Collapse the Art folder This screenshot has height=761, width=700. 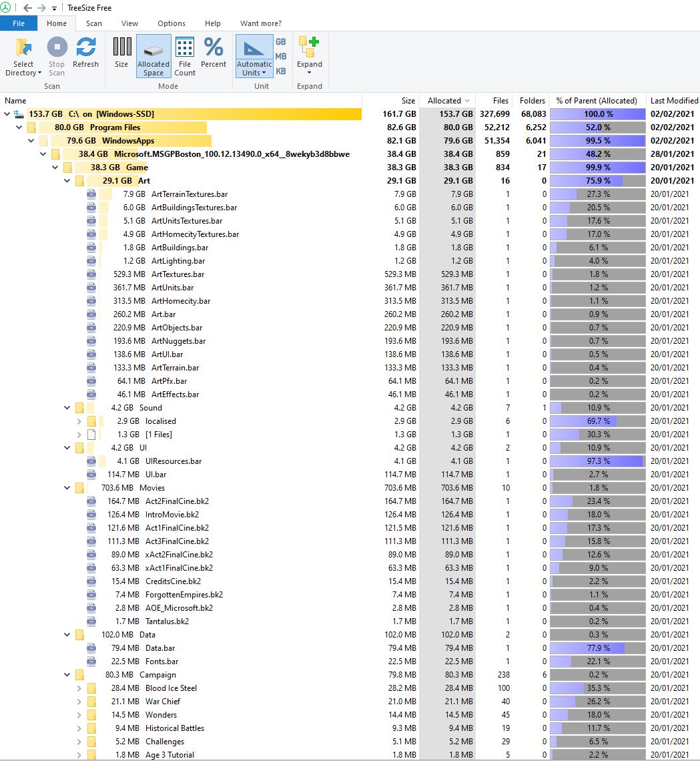(x=67, y=180)
